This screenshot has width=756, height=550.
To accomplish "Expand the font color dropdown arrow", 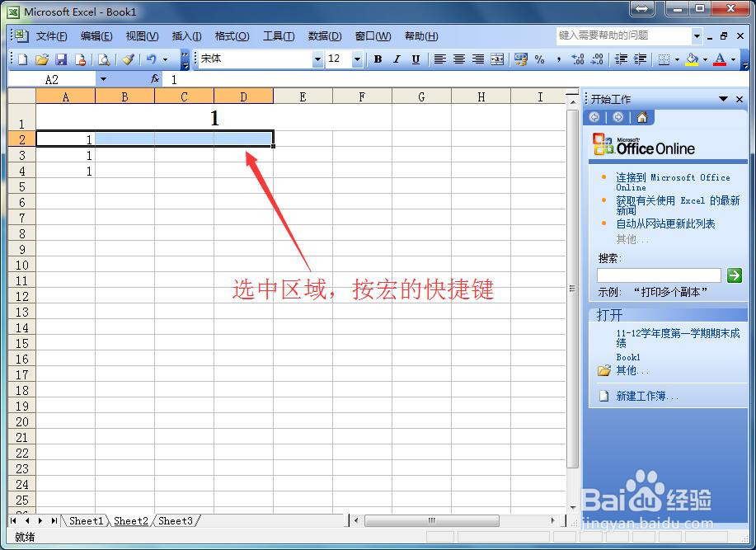I will pyautogui.click(x=734, y=59).
